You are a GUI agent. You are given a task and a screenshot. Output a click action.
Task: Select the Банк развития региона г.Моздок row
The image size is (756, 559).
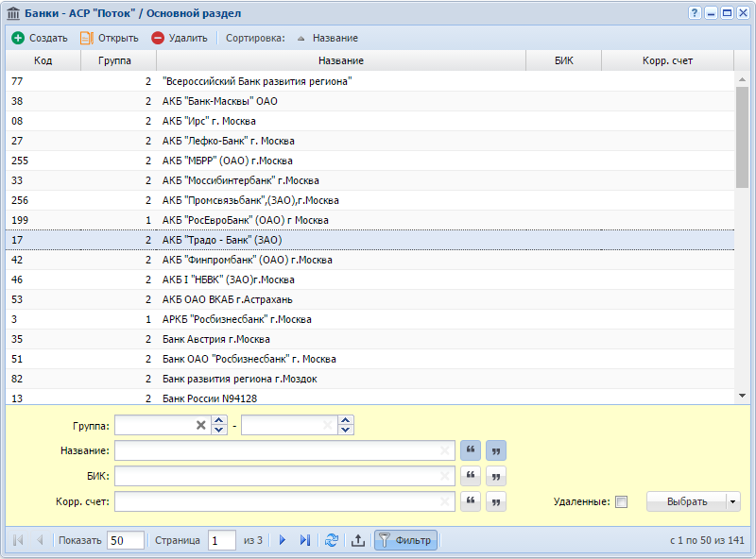tap(369, 379)
